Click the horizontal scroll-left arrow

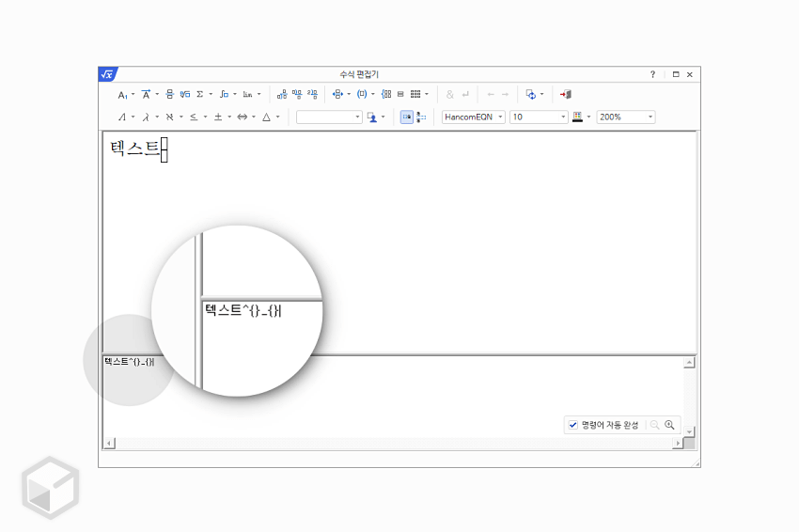coord(109,444)
